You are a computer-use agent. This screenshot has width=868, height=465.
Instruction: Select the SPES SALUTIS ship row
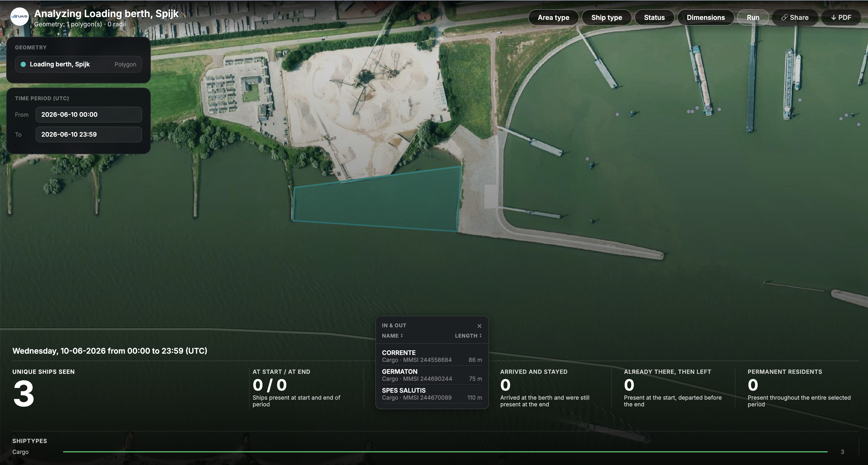coord(432,394)
